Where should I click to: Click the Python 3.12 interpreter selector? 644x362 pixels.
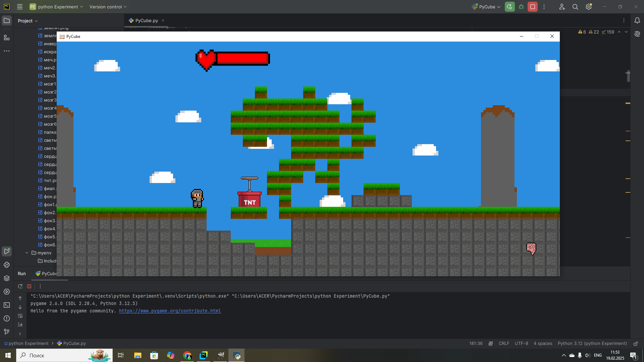[592, 344]
